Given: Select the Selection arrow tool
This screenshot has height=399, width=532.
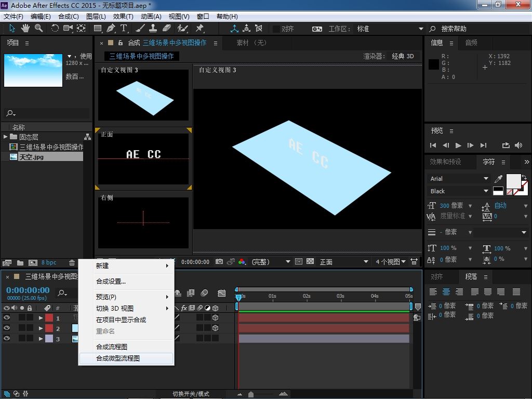Looking at the screenshot, I should [12, 29].
